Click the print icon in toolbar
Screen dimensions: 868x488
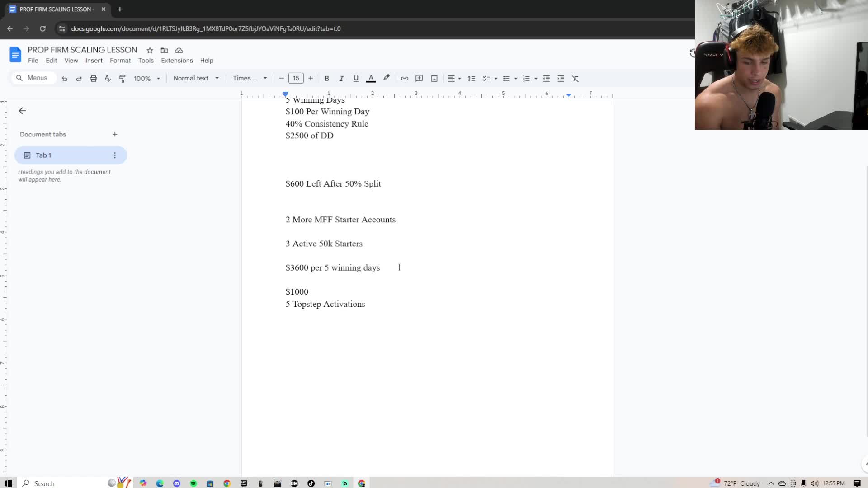(x=94, y=79)
